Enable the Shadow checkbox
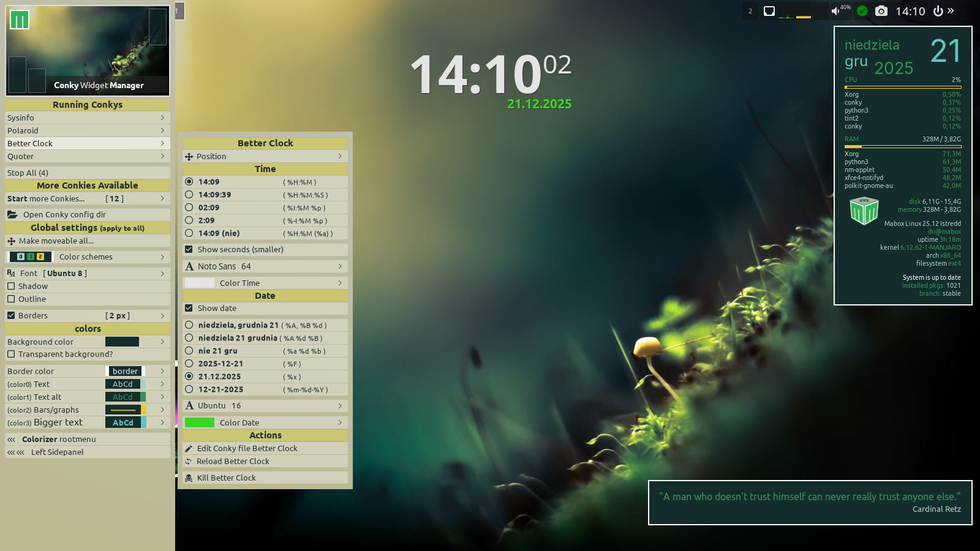The image size is (980, 551). [x=11, y=287]
